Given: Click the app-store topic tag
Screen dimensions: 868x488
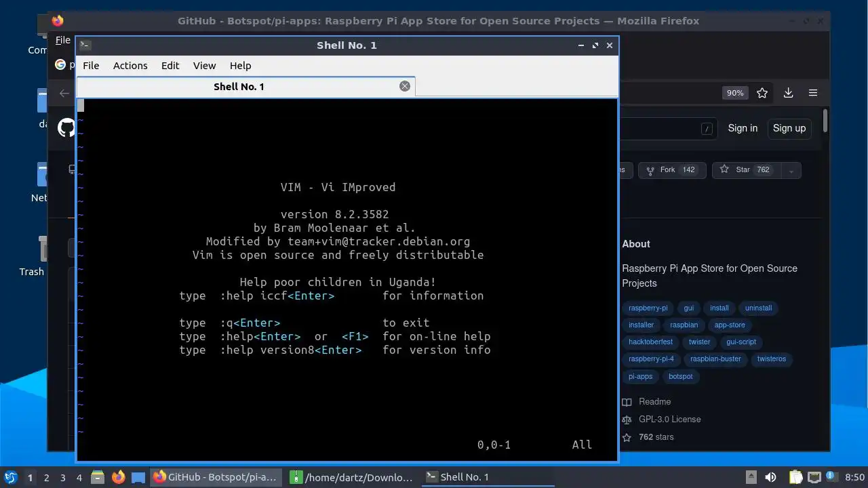Looking at the screenshot, I should (x=730, y=325).
